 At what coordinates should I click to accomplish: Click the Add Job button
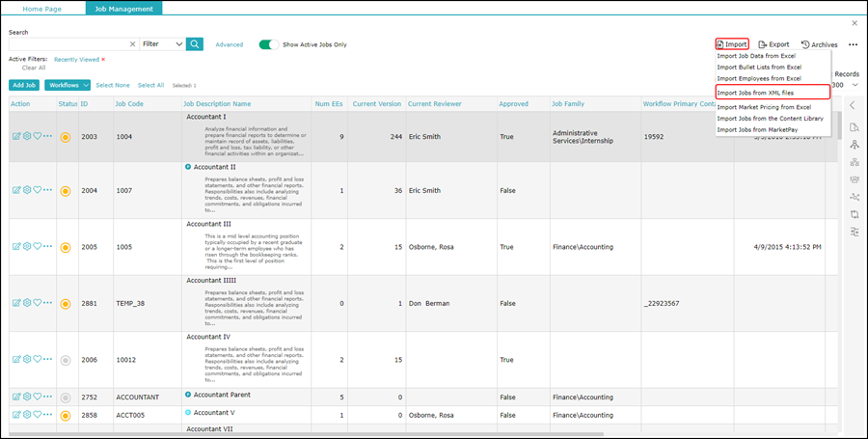[x=24, y=85]
